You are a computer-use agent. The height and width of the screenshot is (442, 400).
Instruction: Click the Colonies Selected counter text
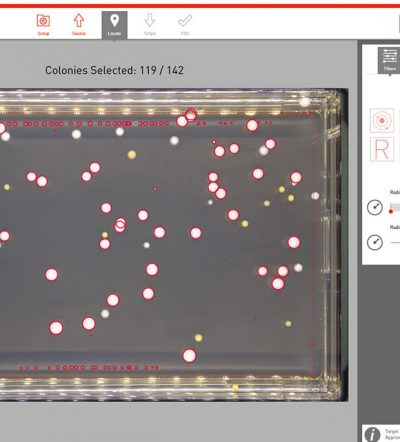[x=114, y=70]
